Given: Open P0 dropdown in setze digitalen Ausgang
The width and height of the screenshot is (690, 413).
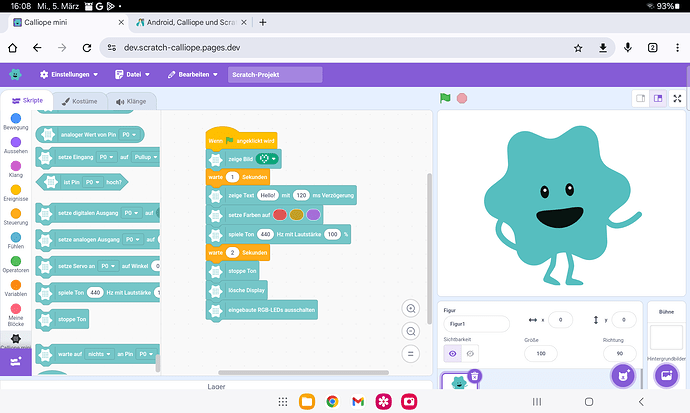Looking at the screenshot, I should (x=132, y=213).
